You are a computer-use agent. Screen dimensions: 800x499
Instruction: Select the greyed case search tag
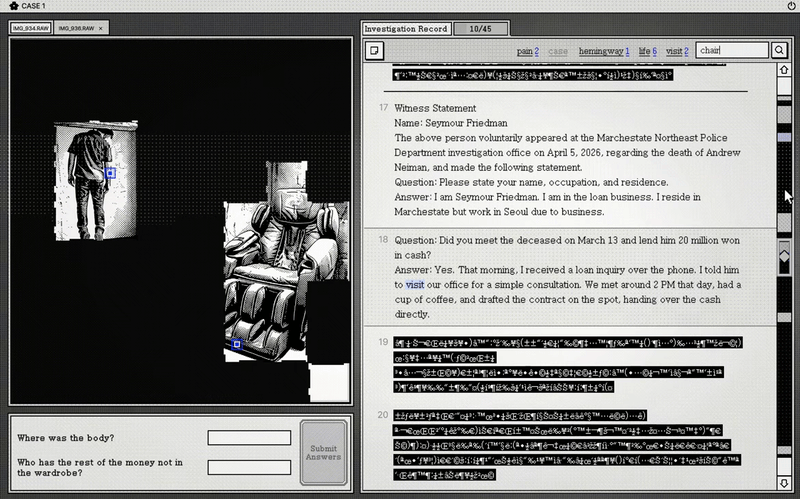(558, 51)
